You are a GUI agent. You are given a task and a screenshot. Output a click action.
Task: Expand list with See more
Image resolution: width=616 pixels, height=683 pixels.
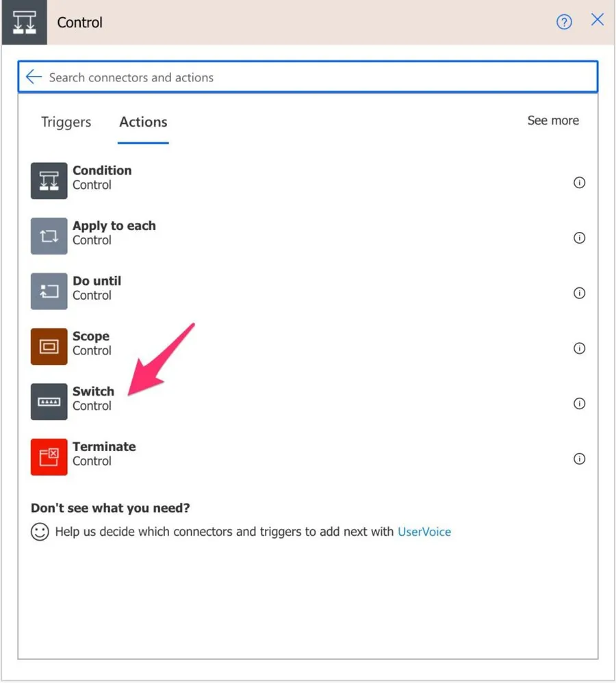pyautogui.click(x=552, y=120)
